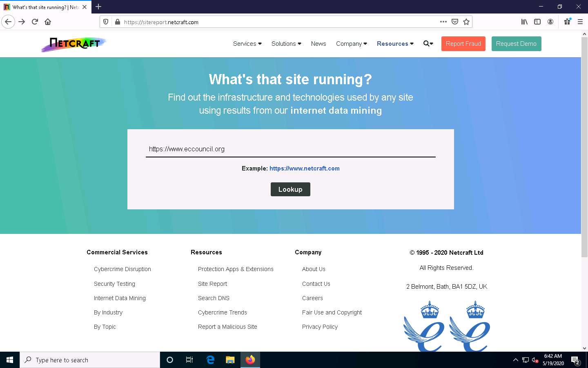Click the Lookup button
The width and height of the screenshot is (588, 368).
290,189
